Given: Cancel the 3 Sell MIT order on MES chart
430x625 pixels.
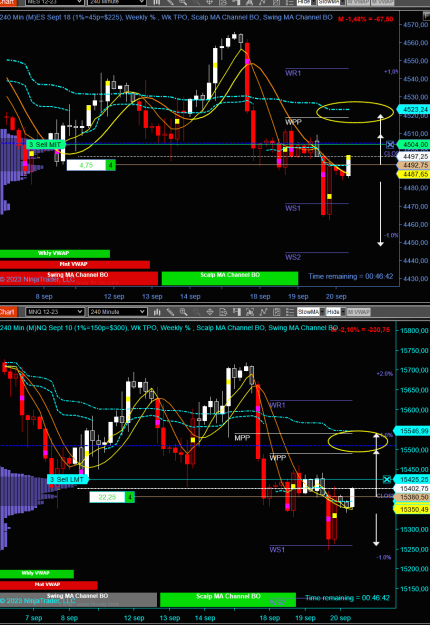Looking at the screenshot, I should (390, 144).
